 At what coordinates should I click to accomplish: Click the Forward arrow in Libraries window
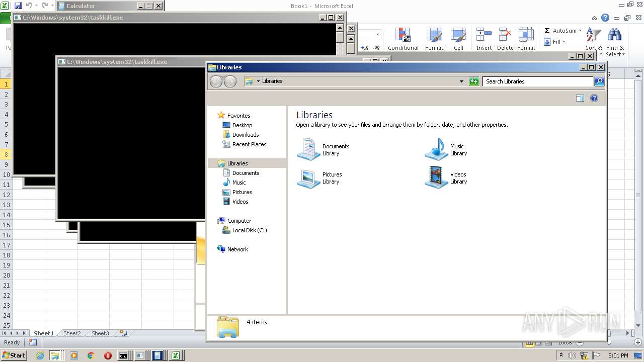click(x=230, y=81)
